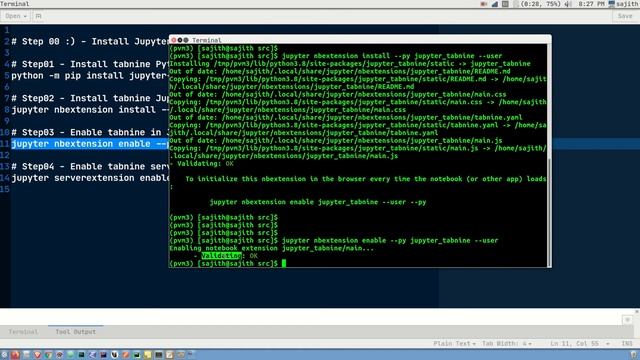Viewport: 640px width, 360px height.
Task: Switch to the Tool Output tab
Action: click(x=76, y=332)
